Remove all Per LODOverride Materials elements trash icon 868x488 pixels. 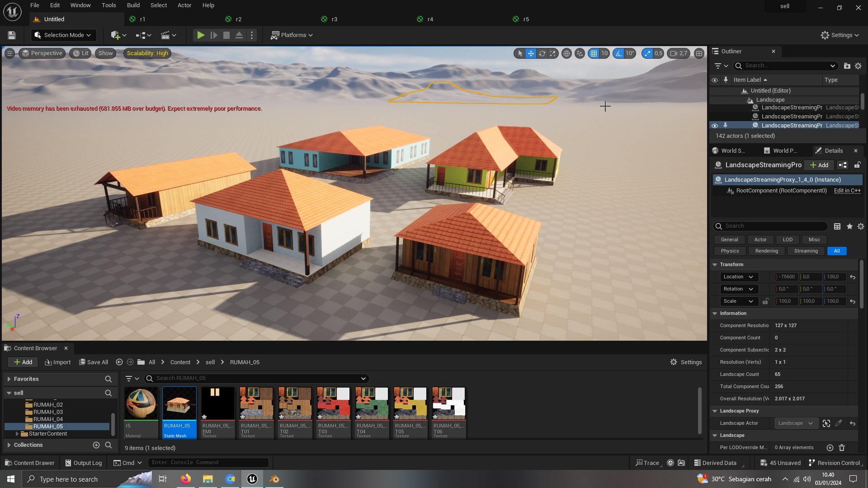[842, 448]
